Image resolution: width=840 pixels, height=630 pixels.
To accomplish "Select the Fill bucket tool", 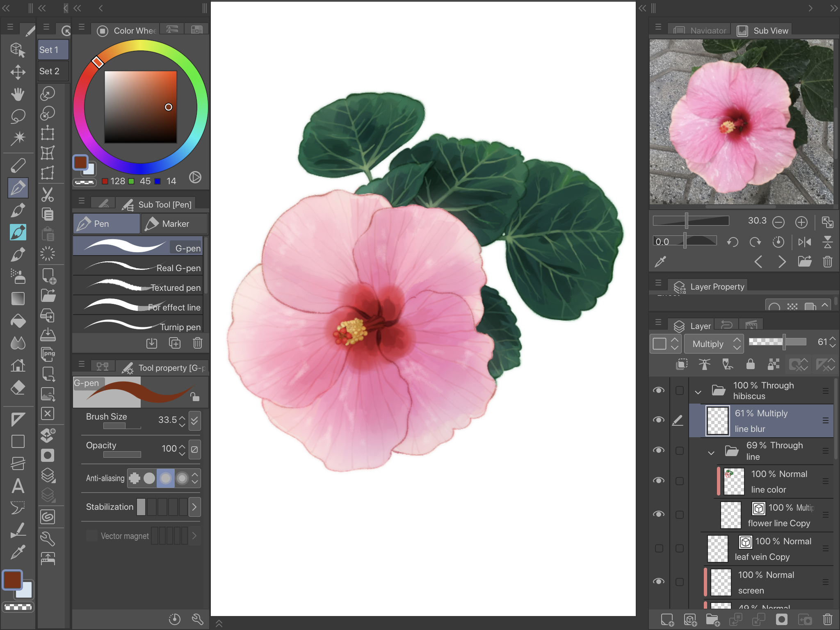I will pos(18,320).
